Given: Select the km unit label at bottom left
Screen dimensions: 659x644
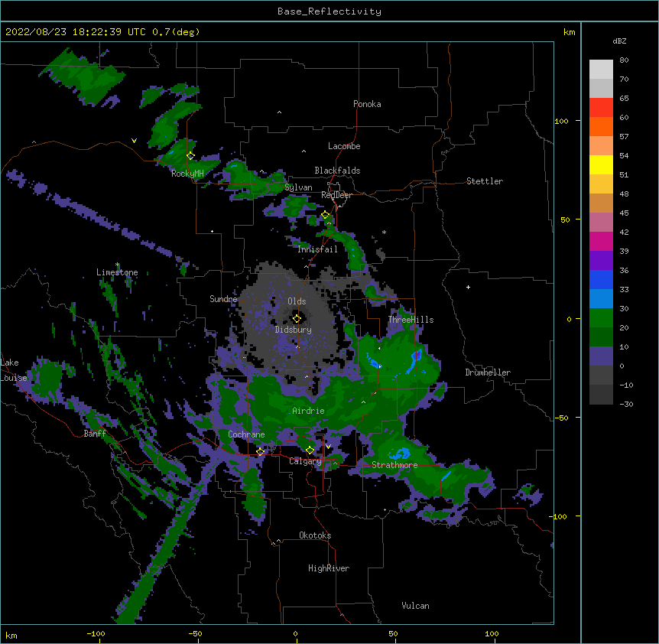Looking at the screenshot, I should (11, 636).
